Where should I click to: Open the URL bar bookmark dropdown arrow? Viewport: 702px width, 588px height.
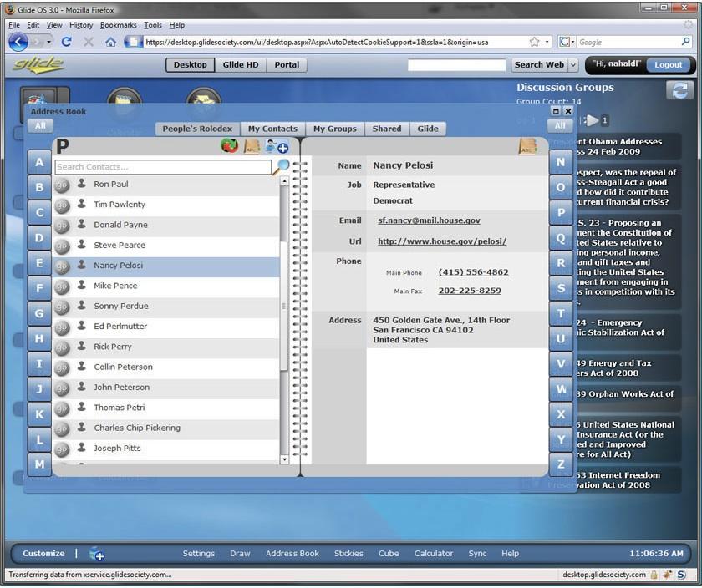tap(547, 42)
